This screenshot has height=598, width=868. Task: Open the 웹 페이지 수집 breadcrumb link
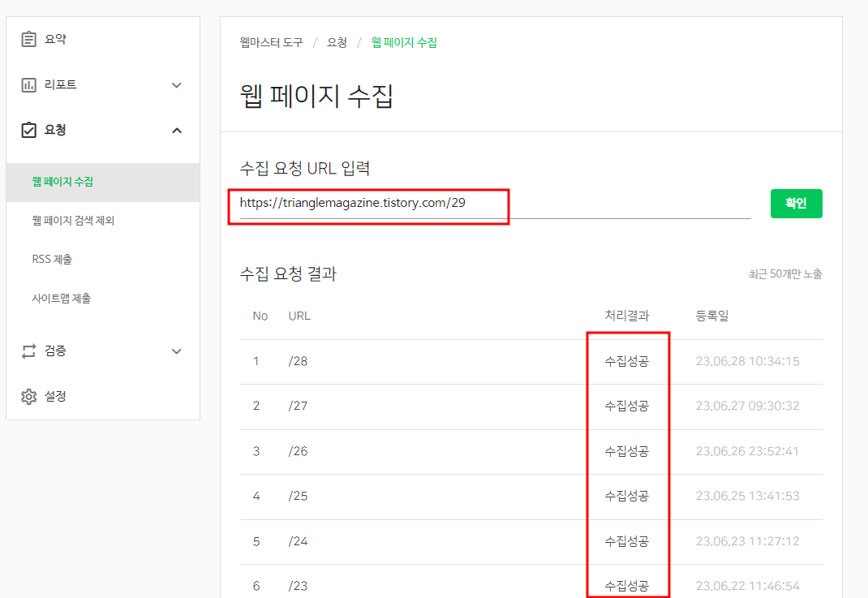(x=405, y=43)
